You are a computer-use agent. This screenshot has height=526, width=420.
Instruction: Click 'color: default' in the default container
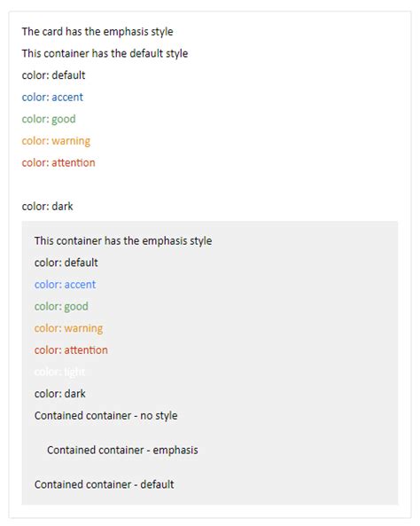pos(54,75)
